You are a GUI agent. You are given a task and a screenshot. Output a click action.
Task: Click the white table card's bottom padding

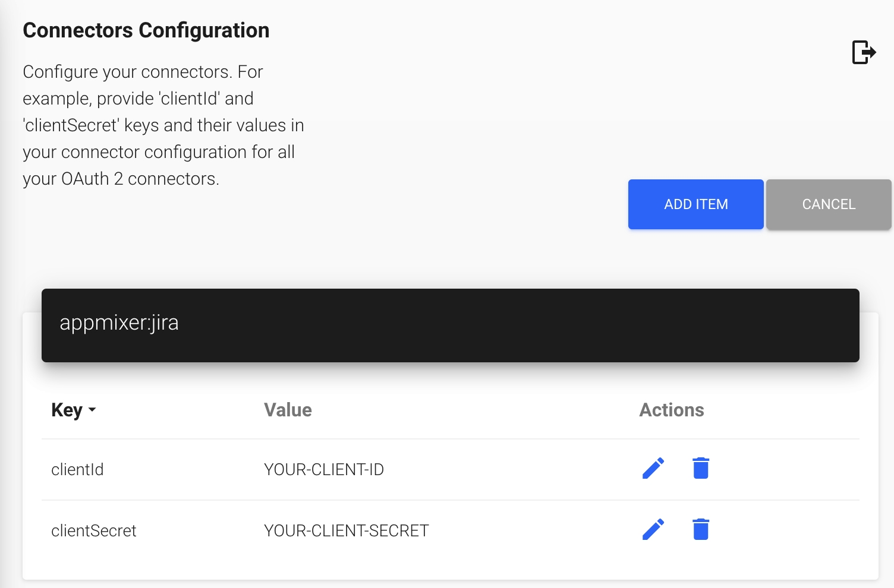click(x=450, y=569)
